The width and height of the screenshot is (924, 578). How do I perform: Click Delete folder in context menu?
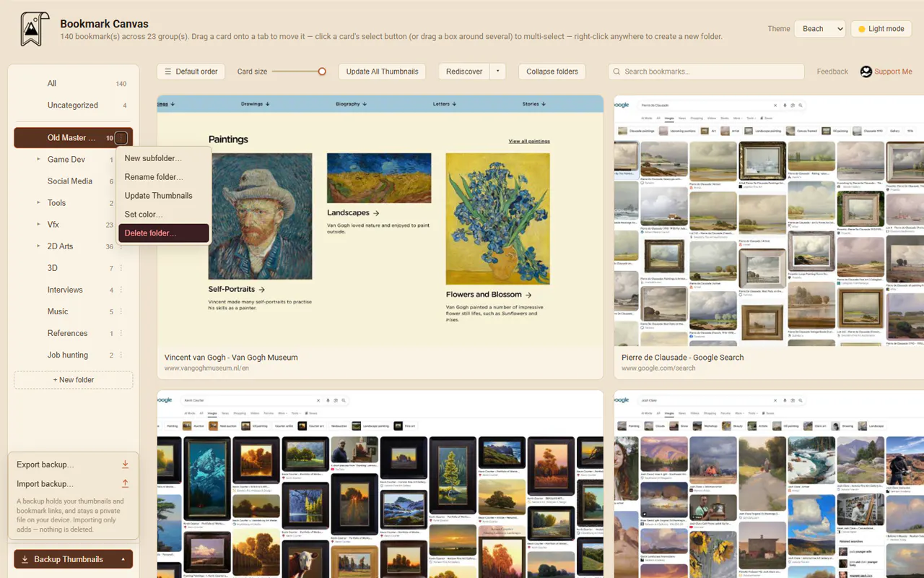[164, 233]
